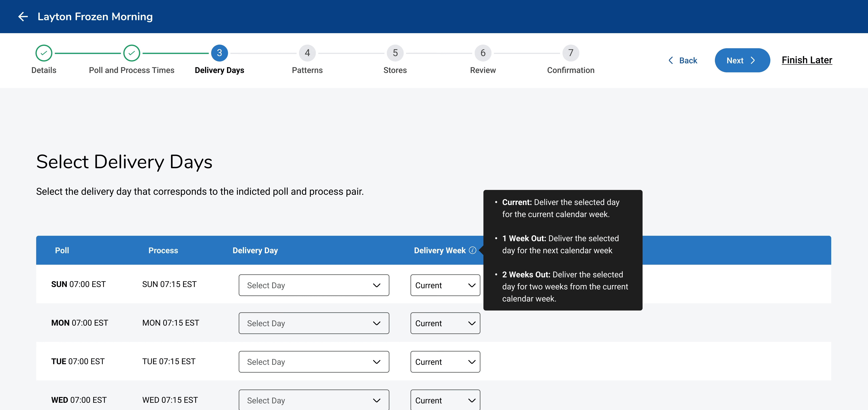868x410 pixels.
Task: Click the Poll column header
Action: tap(62, 250)
